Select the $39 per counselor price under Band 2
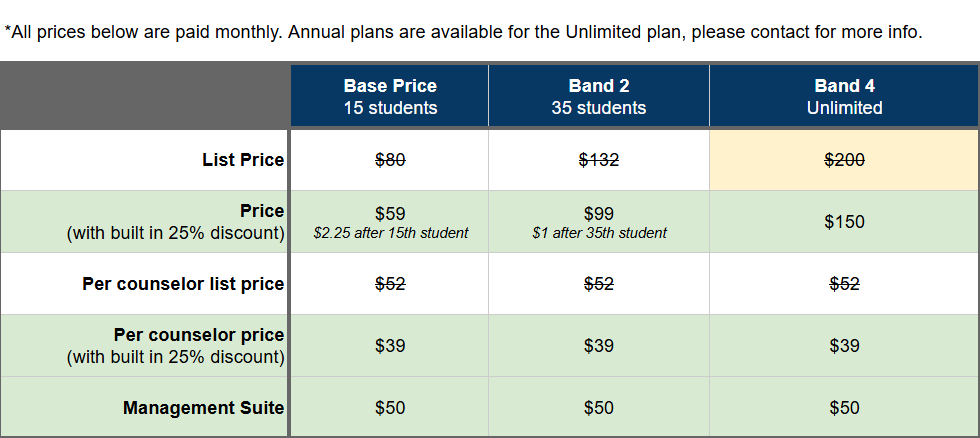This screenshot has width=980, height=438. tap(598, 346)
